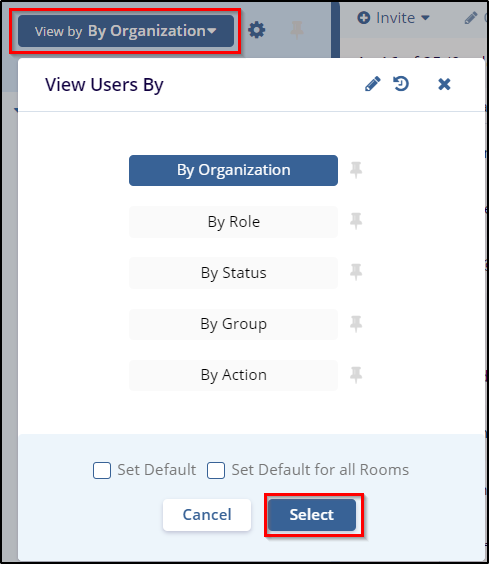The image size is (489, 564).
Task: Click the pin icon beside the gear
Action: click(x=297, y=30)
